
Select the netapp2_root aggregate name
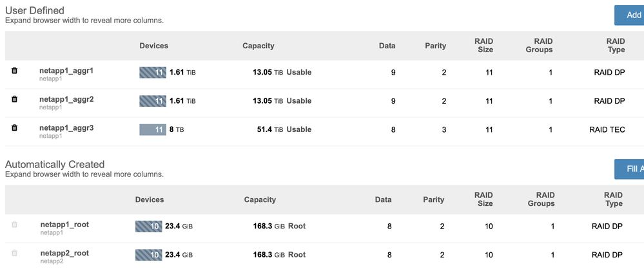coord(64,253)
